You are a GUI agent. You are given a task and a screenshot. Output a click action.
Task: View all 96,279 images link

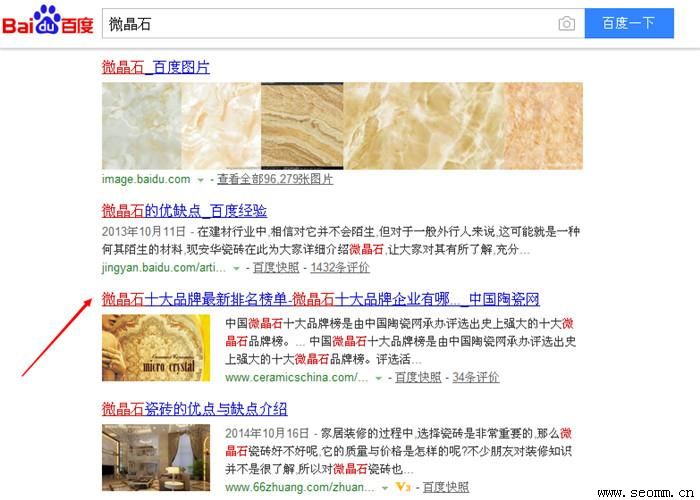pyautogui.click(x=275, y=179)
